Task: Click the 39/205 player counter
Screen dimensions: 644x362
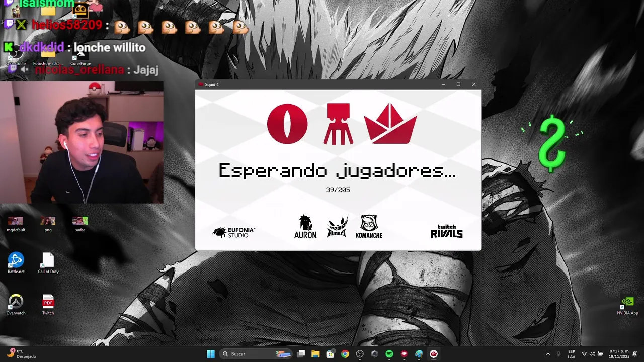Action: (x=338, y=190)
